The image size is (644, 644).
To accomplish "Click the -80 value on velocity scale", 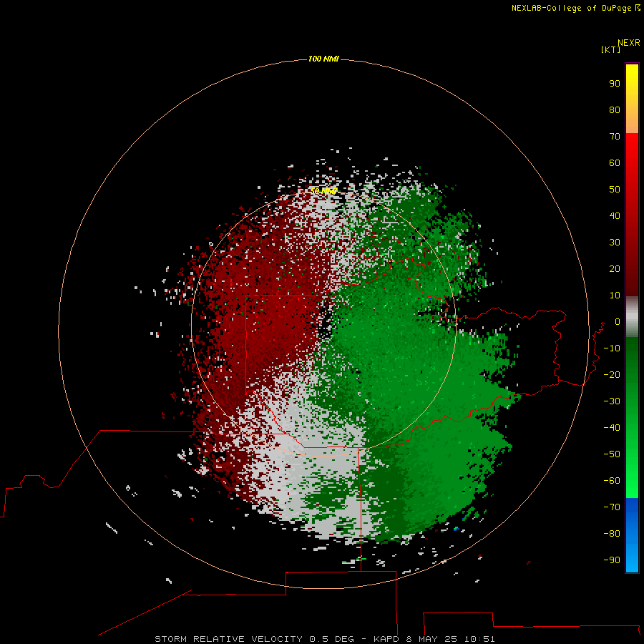I will [x=612, y=534].
